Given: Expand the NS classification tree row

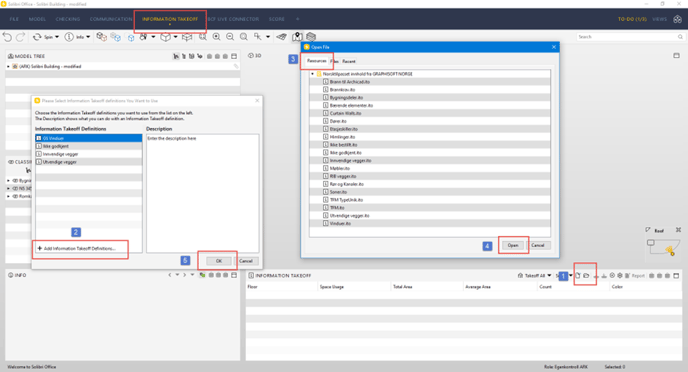Looking at the screenshot, I should coord(8,188).
